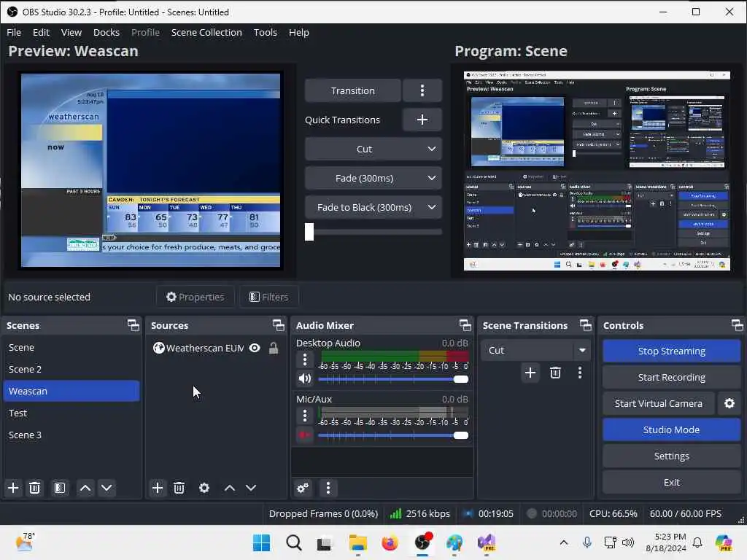Open Scene Transitions Cut combo box
This screenshot has height=560, width=747.
tap(535, 350)
